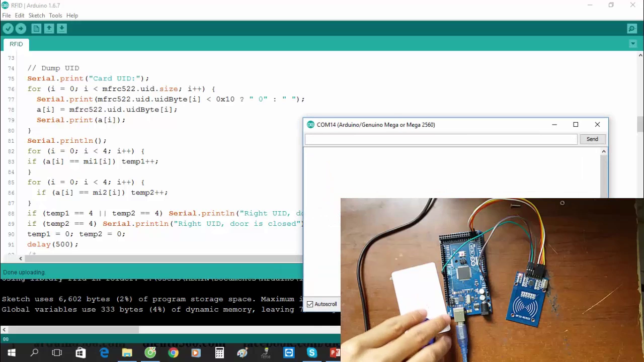Open the File menu
The width and height of the screenshot is (644, 362).
(7, 16)
